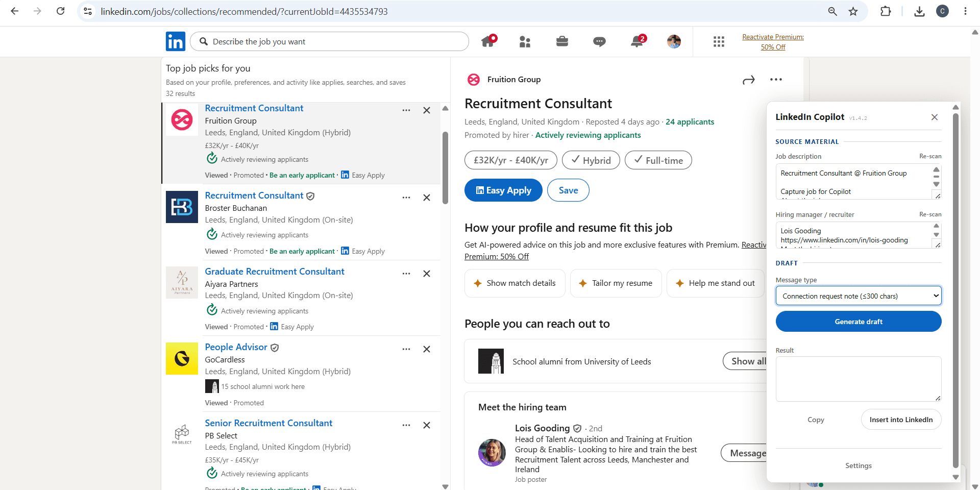This screenshot has height=490, width=980.
Task: Dismiss Graduate Recruitment Consultant job
Action: point(427,274)
